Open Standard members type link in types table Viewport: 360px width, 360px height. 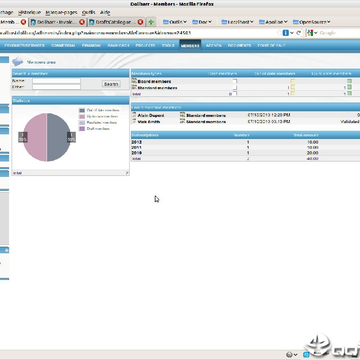(x=157, y=88)
